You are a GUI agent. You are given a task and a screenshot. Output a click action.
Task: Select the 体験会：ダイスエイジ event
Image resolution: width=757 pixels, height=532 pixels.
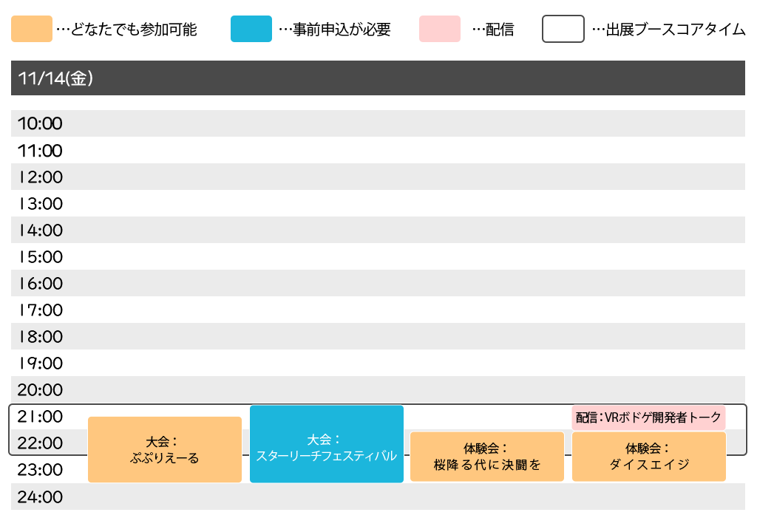pyautogui.click(x=649, y=457)
